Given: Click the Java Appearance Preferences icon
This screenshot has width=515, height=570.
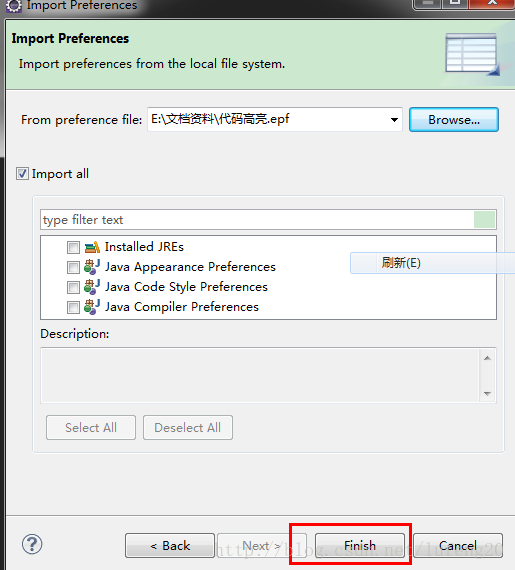Looking at the screenshot, I should [x=92, y=267].
